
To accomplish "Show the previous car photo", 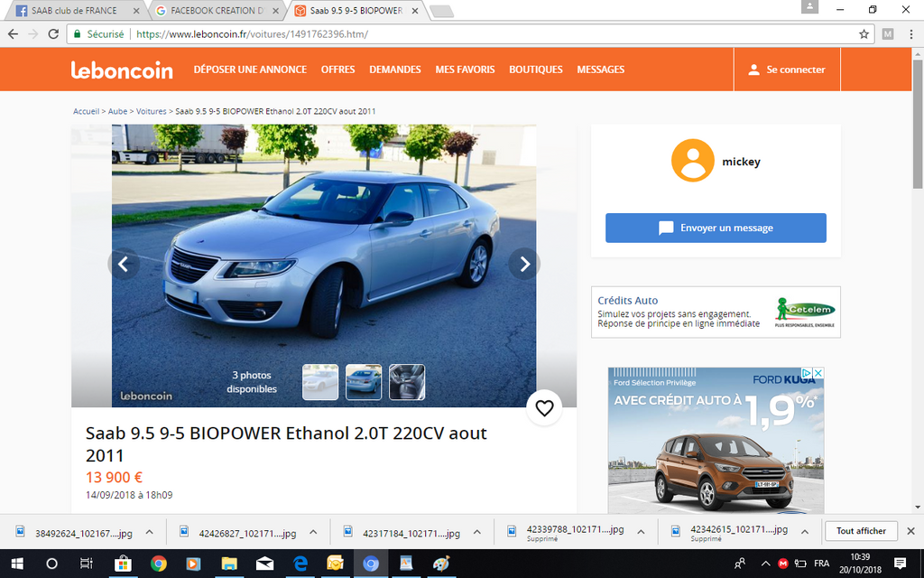I will point(124,264).
